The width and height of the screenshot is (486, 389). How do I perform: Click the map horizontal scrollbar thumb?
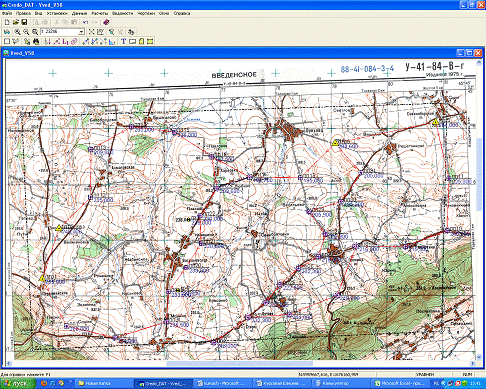(239, 363)
